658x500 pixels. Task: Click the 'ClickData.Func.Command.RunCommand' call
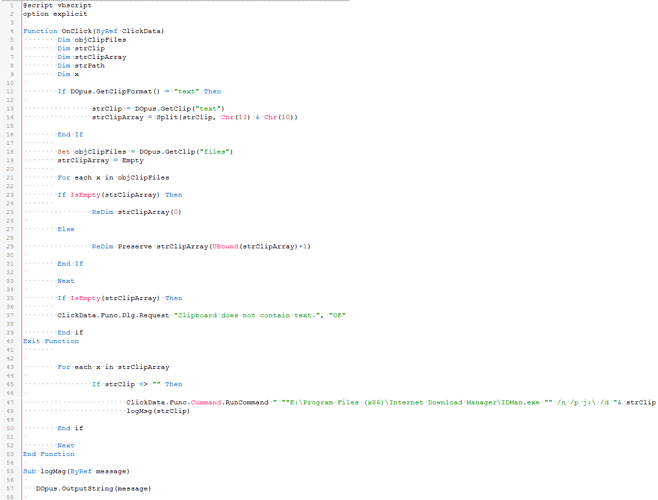197,402
